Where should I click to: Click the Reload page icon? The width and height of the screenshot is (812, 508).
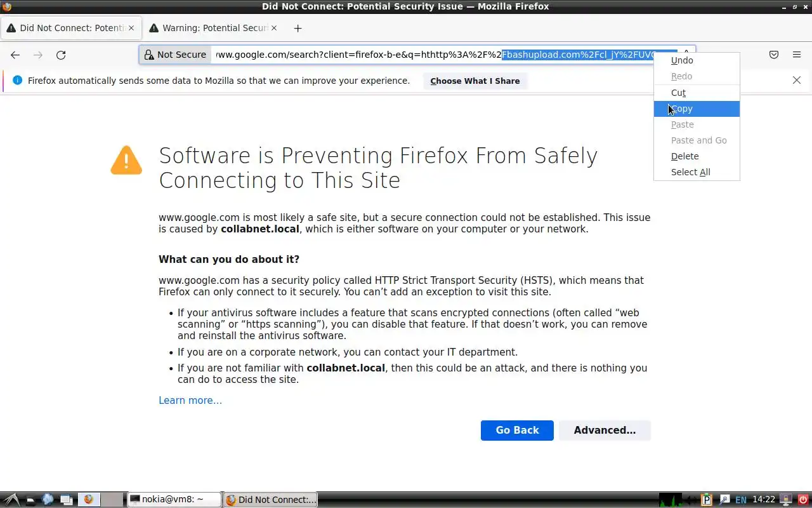(x=61, y=55)
